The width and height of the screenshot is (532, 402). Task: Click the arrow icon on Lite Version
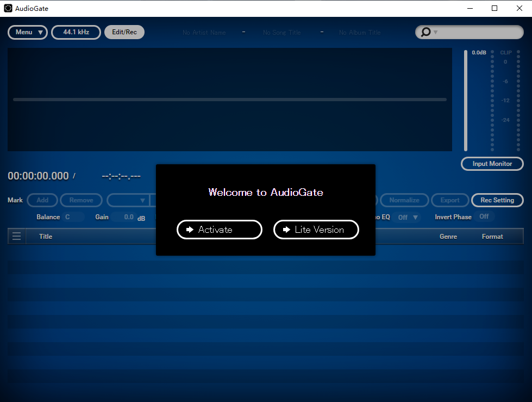286,230
